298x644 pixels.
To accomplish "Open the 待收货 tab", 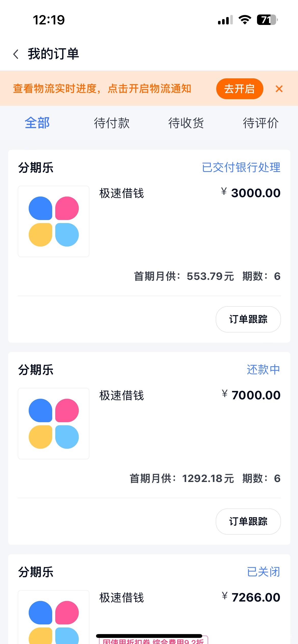I will pyautogui.click(x=186, y=123).
